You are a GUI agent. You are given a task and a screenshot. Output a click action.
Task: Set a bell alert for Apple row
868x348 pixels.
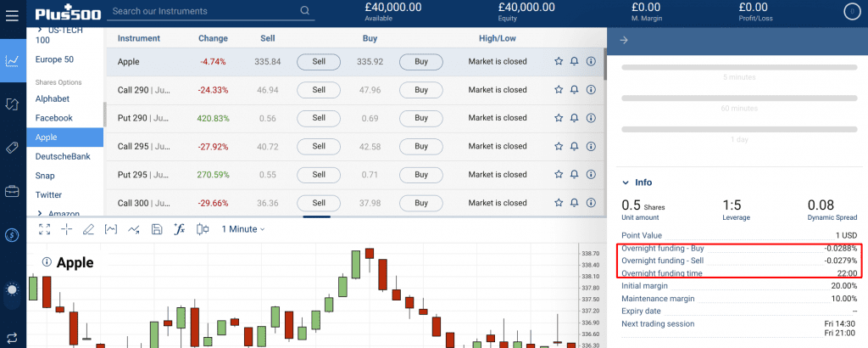click(x=574, y=62)
